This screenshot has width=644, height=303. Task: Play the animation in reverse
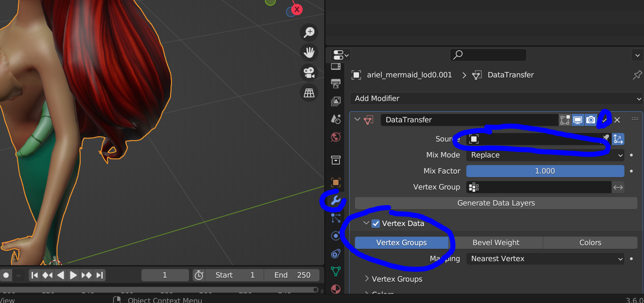[x=61, y=275]
